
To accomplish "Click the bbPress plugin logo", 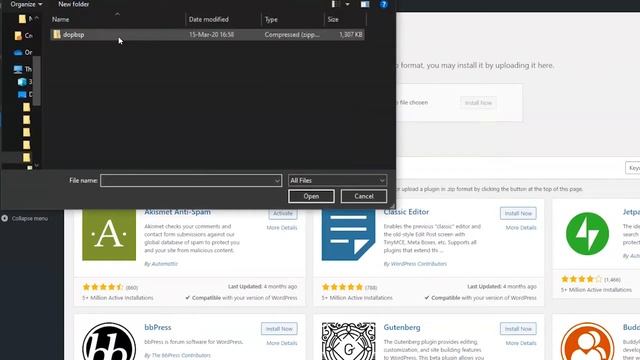I will (109, 341).
